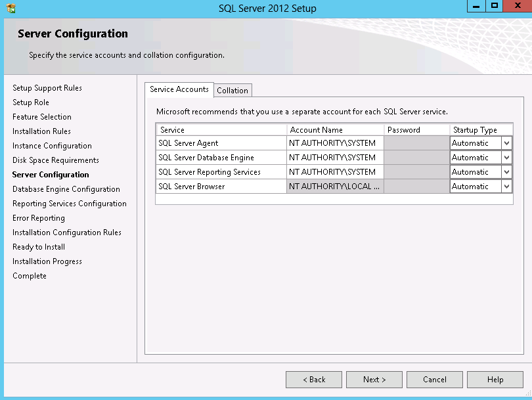532x400 pixels.
Task: Click Setup Role step in sidebar
Action: point(30,102)
